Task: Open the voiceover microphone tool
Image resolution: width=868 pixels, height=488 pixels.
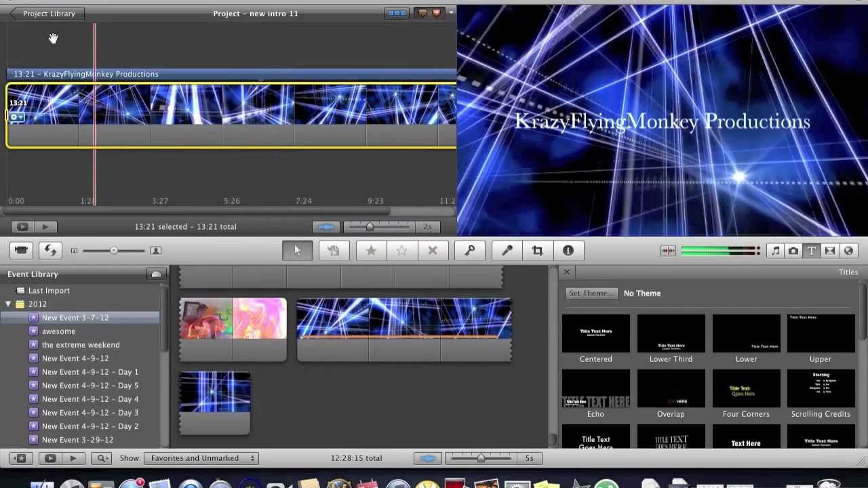Action: click(507, 251)
